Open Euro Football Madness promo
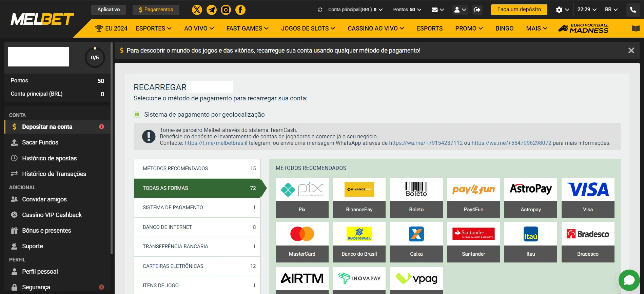 pos(584,28)
